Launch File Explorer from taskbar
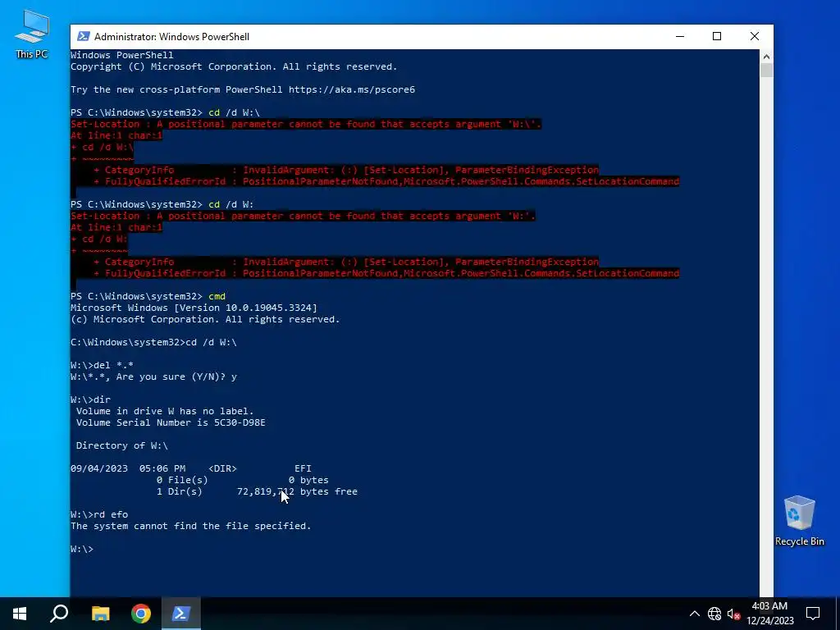This screenshot has width=840, height=630. (x=100, y=614)
